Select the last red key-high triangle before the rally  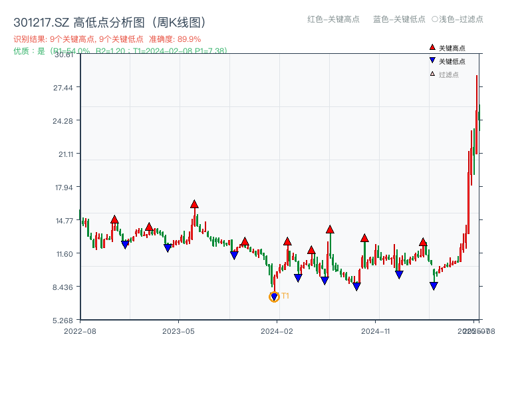point(423,242)
